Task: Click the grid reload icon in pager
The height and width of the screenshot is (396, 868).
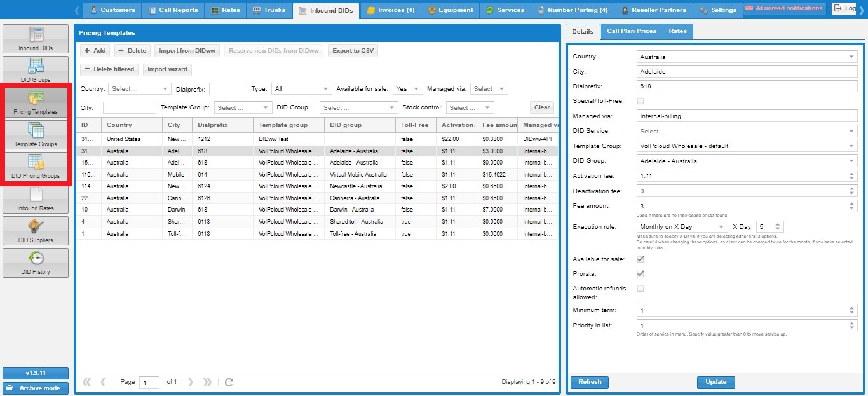Action: click(x=229, y=382)
